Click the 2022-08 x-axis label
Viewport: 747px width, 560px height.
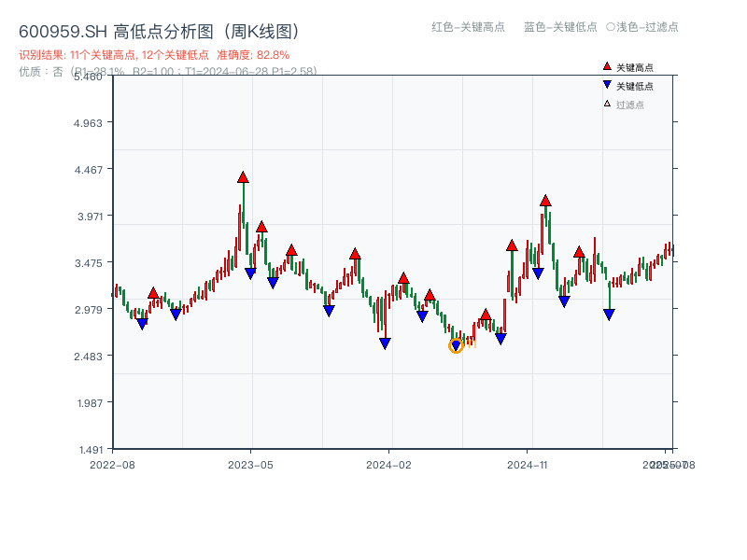pos(112,465)
